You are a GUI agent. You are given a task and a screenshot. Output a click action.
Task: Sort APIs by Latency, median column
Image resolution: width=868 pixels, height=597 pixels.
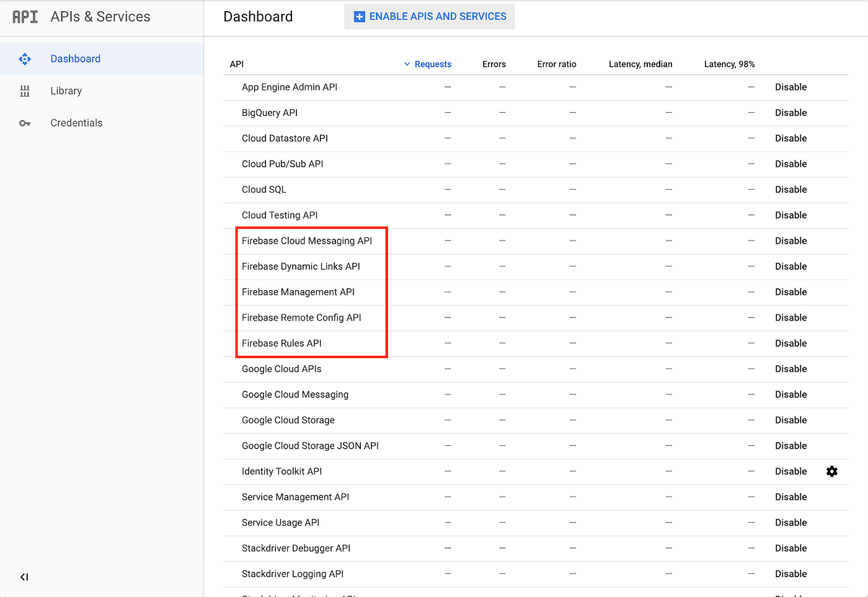pyautogui.click(x=640, y=64)
